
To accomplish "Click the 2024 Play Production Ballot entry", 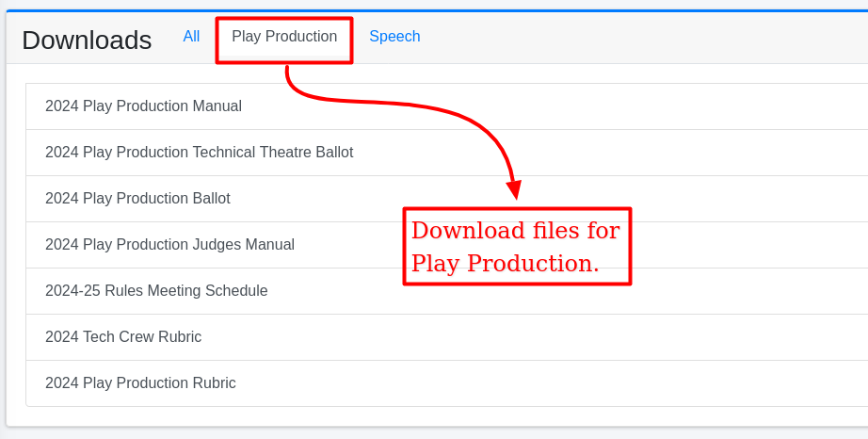I will click(x=137, y=199).
